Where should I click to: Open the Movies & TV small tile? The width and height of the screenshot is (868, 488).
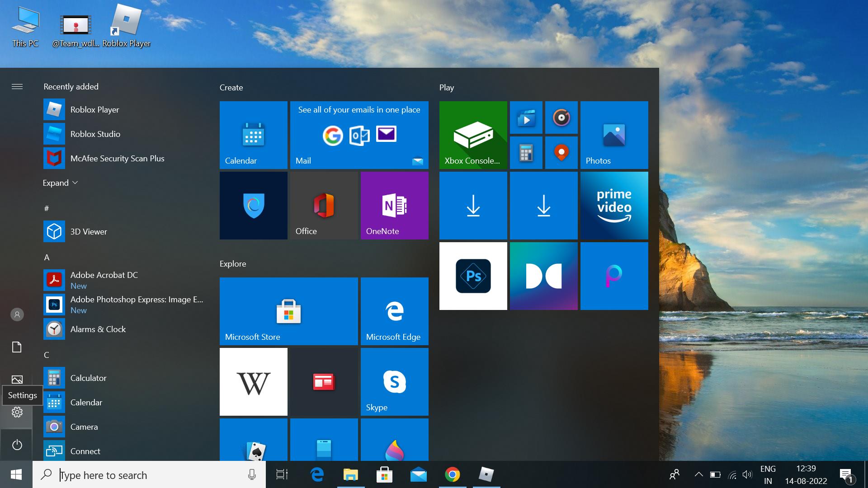point(526,117)
